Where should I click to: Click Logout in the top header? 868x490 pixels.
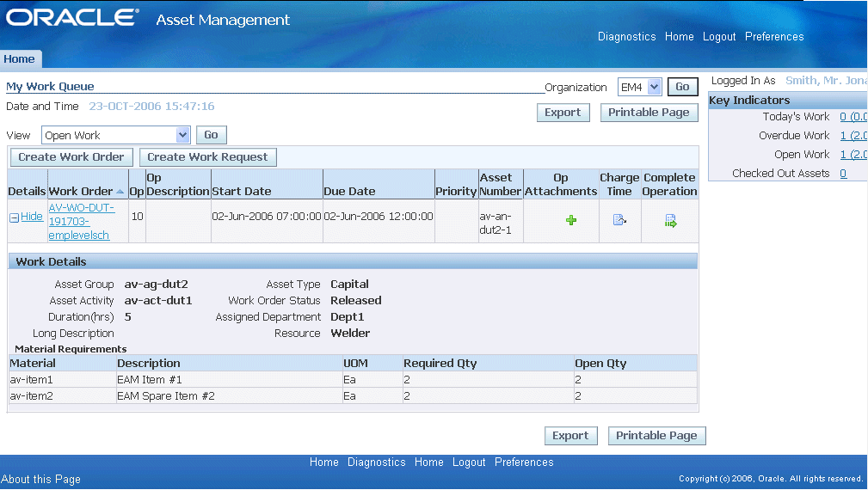coord(719,36)
